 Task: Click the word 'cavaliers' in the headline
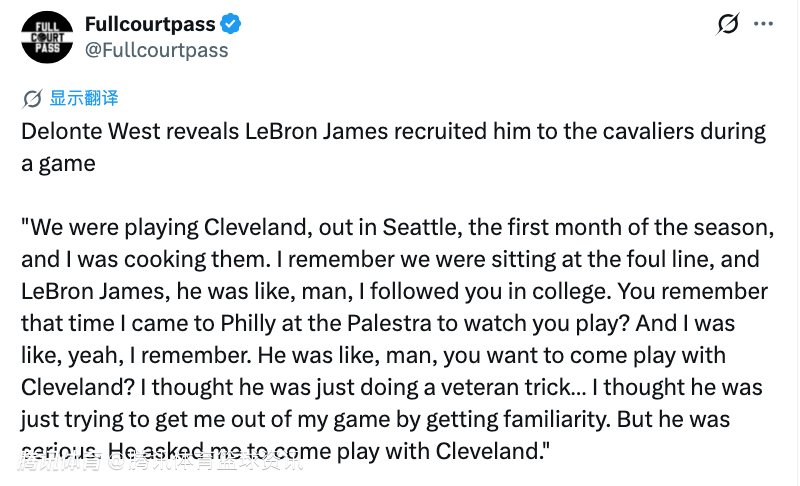pos(648,132)
